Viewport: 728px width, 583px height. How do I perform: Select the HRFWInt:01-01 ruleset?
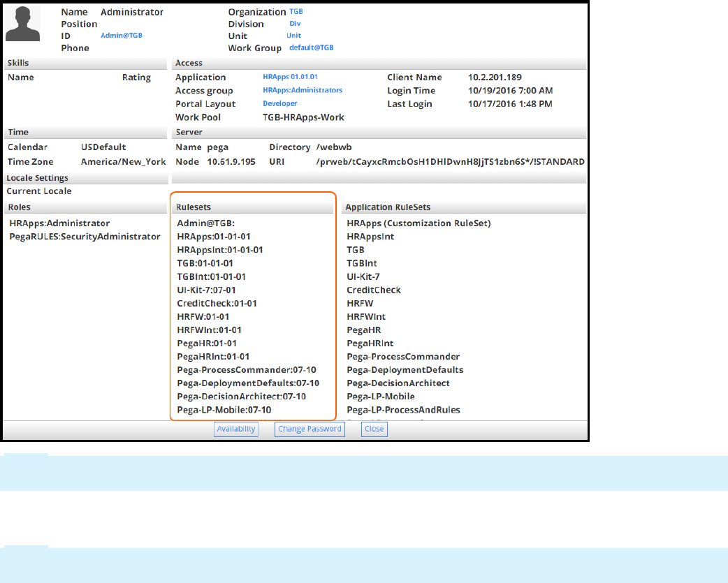coord(209,330)
